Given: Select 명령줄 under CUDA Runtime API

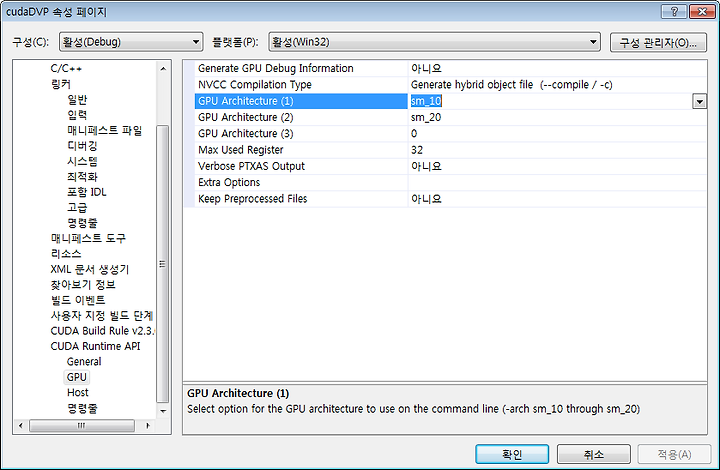Looking at the screenshot, I should [82, 408].
